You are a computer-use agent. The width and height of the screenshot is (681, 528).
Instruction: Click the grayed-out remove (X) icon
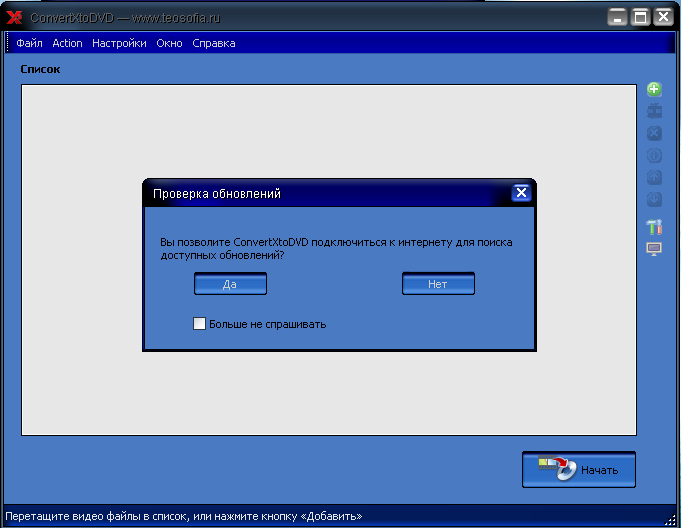(654, 133)
